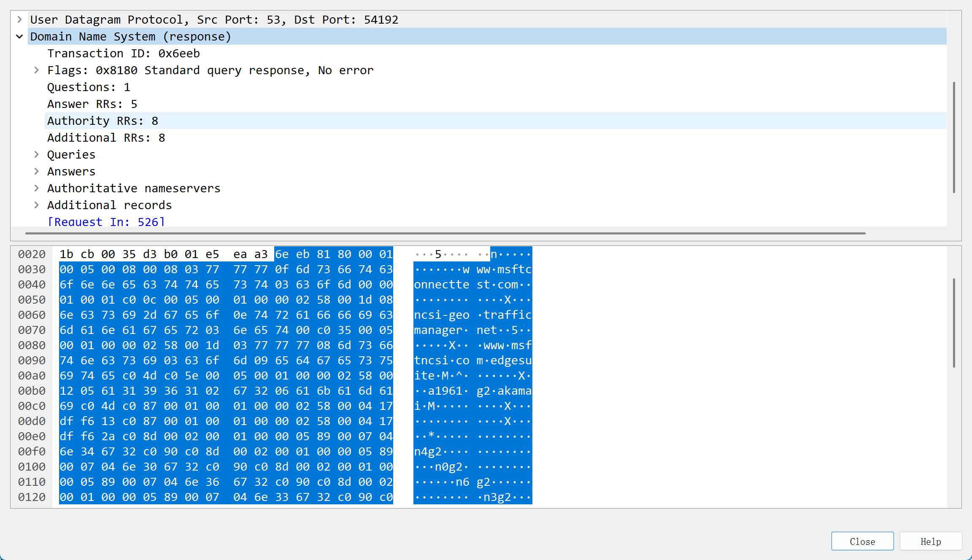The image size is (972, 560).
Task: Expand the Additional records section
Action: click(37, 205)
